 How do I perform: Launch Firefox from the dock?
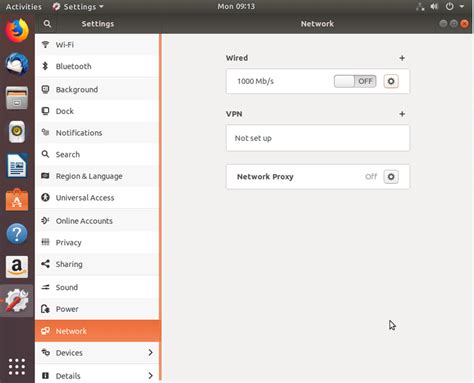pyautogui.click(x=17, y=30)
